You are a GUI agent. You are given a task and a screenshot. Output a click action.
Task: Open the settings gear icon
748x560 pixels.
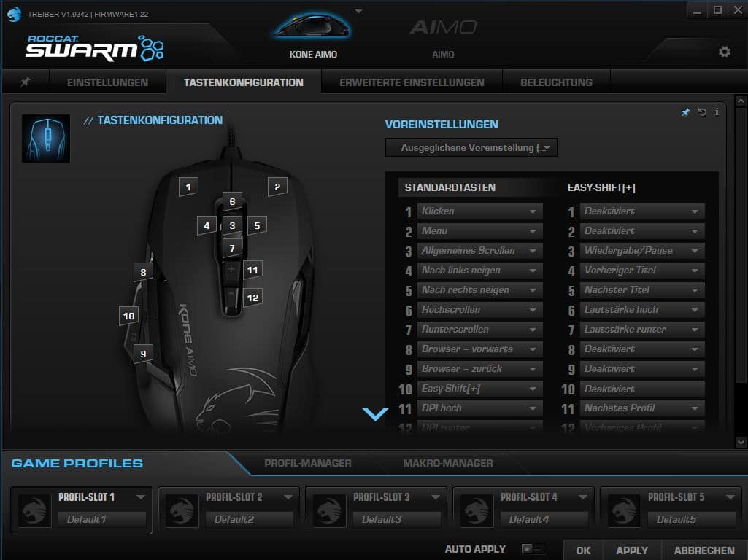[724, 52]
